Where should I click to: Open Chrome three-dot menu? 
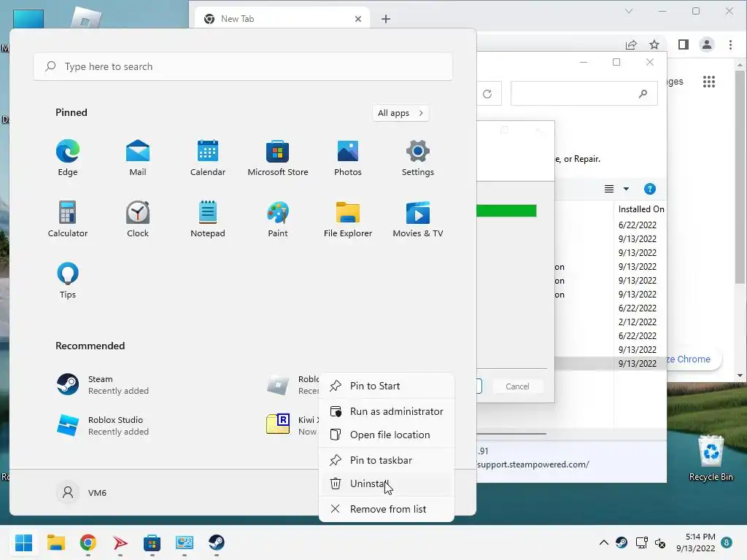pyautogui.click(x=730, y=44)
